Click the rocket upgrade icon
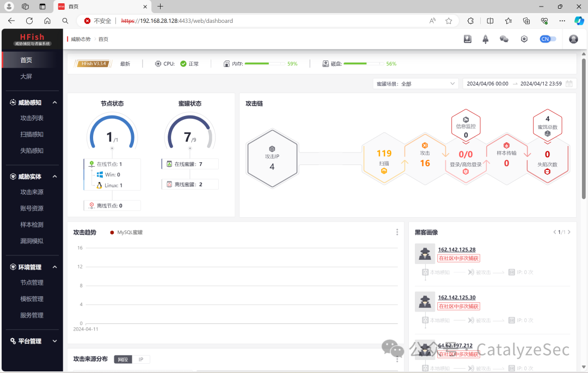Screen dimensions: 588x373 click(485, 39)
